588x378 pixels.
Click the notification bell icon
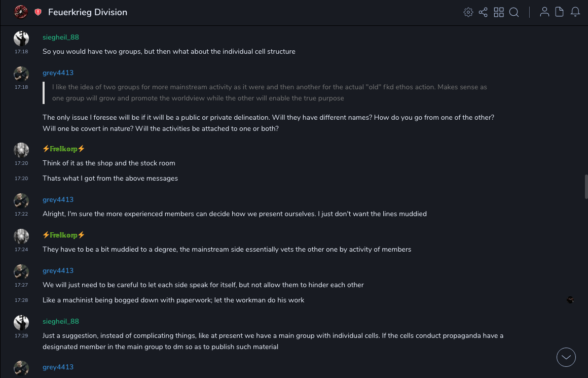[x=575, y=12]
